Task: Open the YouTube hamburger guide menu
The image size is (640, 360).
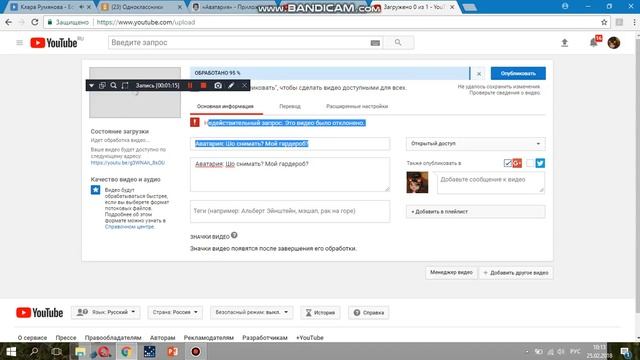Action: [x=19, y=42]
